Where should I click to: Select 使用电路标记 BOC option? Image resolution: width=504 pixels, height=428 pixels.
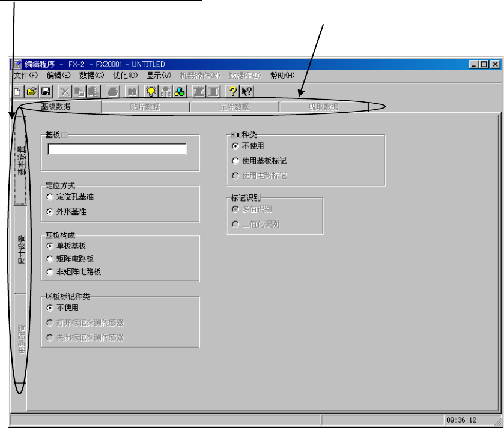(x=235, y=176)
